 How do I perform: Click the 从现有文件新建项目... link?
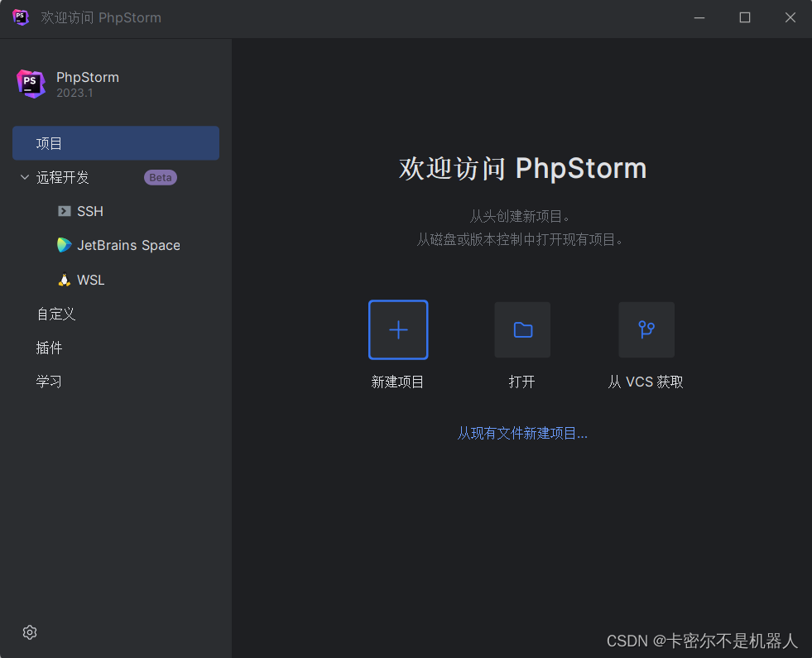tap(522, 434)
